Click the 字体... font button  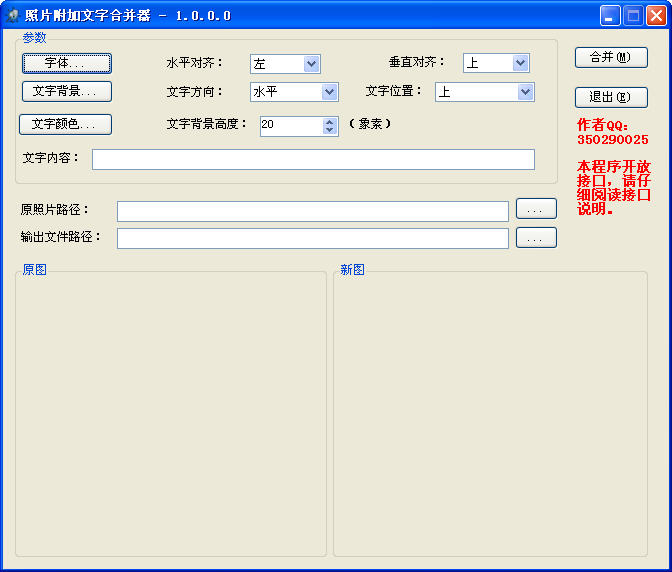67,63
